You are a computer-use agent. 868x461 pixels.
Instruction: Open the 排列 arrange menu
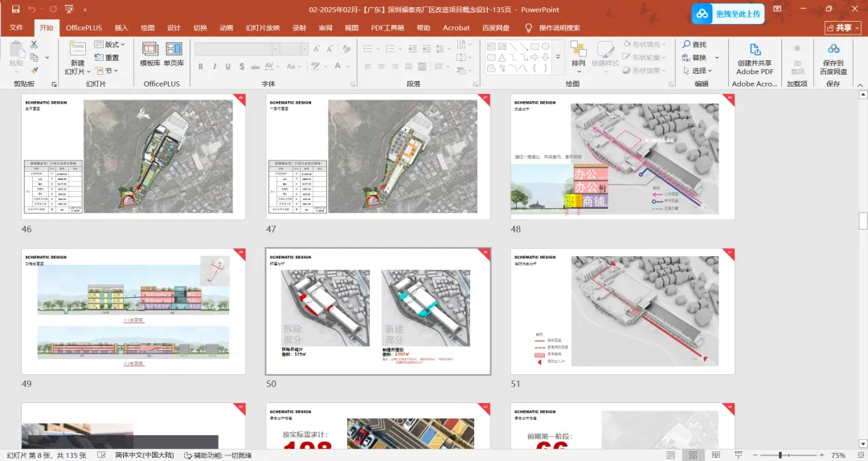pos(579,56)
